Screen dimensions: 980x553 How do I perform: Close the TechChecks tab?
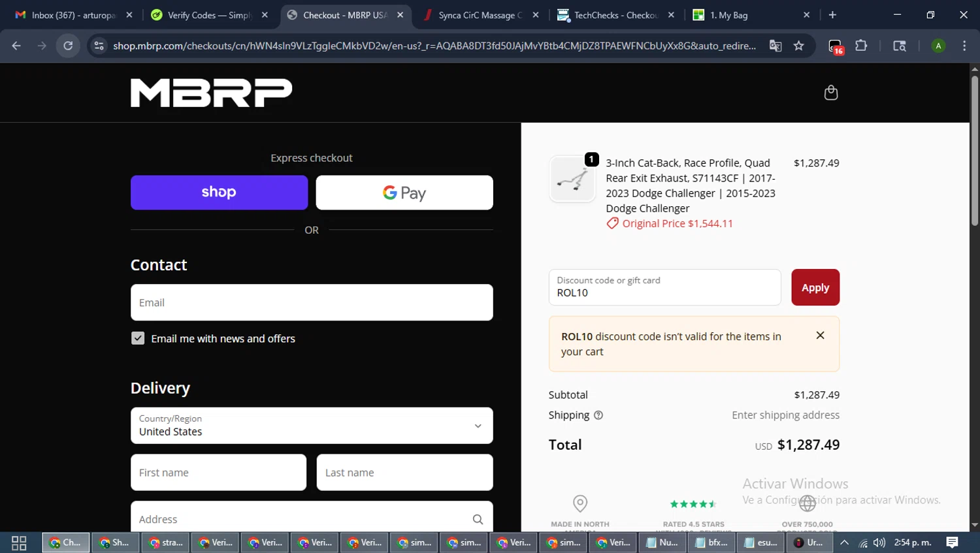[x=671, y=15]
